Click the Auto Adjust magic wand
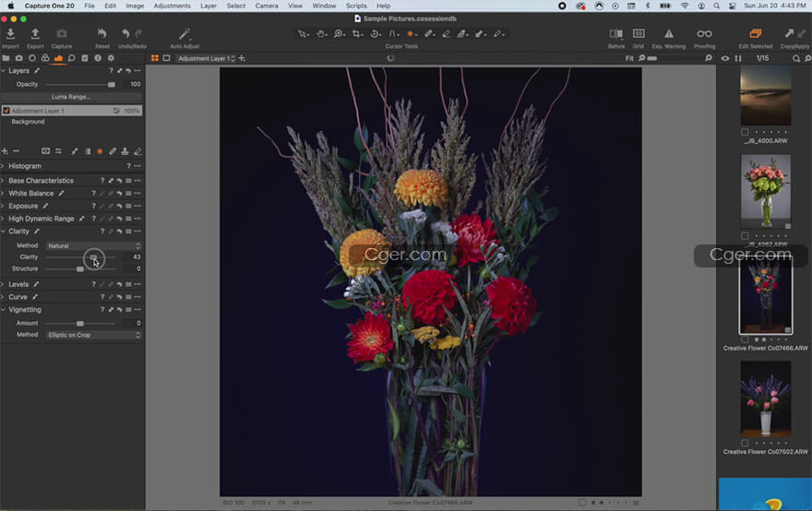The height and width of the screenshot is (511, 812). click(x=185, y=34)
